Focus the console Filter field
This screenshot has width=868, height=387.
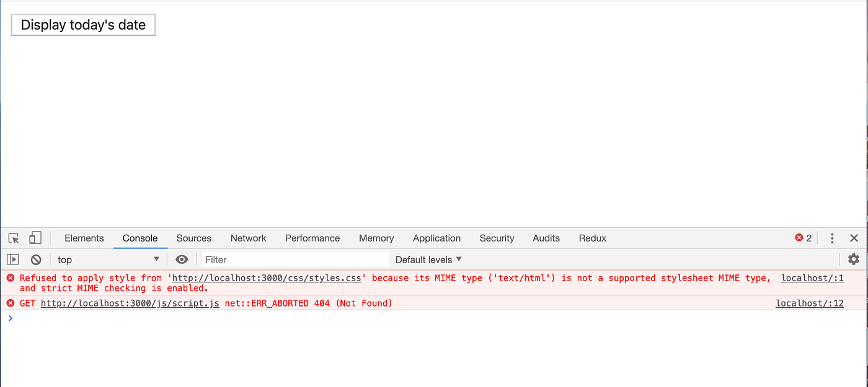[x=295, y=259]
